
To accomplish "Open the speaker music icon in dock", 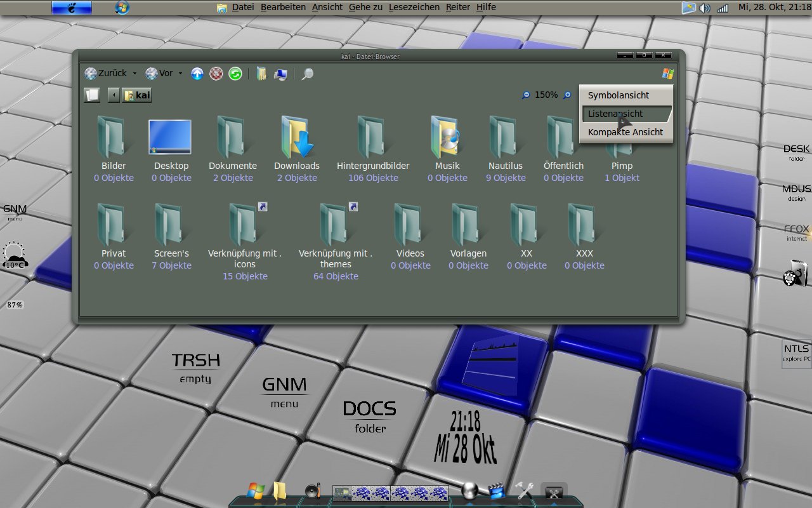I will (312, 491).
